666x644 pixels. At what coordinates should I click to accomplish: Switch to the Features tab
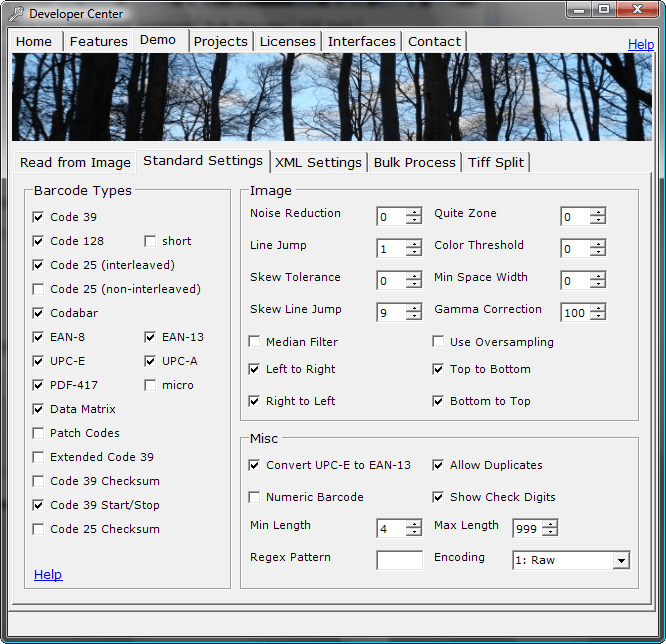tap(99, 42)
